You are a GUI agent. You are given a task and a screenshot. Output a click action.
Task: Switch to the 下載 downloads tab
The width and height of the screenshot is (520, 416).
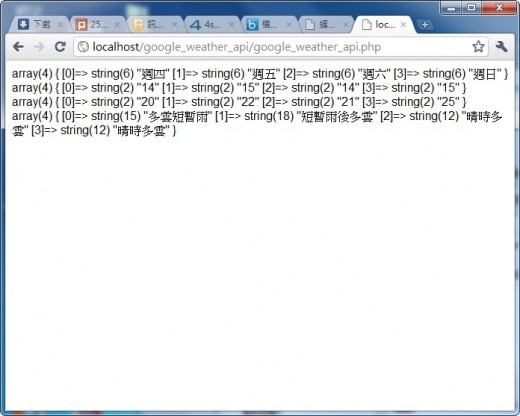37,24
